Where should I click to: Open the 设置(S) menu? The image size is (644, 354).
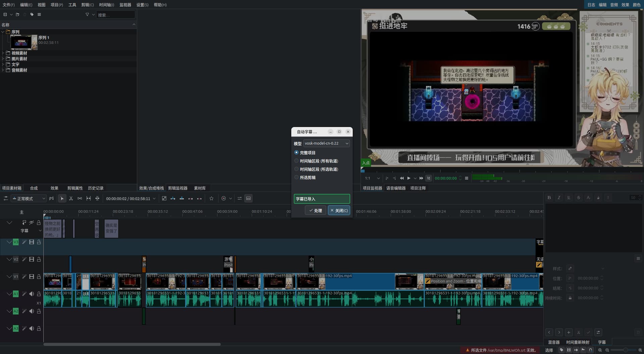pos(142,5)
